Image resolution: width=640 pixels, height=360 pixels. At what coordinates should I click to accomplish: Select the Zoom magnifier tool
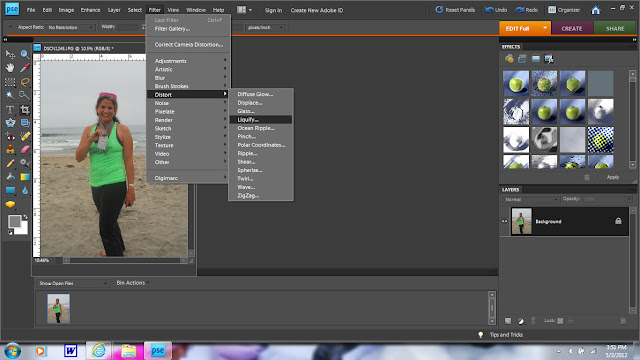pyautogui.click(x=25, y=54)
